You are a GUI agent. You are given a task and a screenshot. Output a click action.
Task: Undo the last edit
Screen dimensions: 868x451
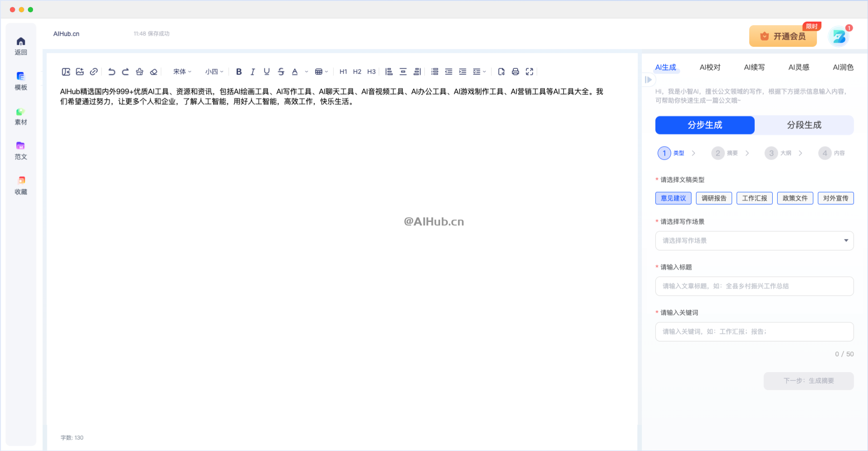[x=111, y=71]
